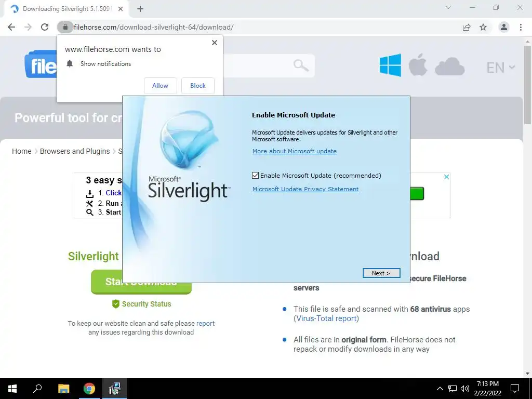Select the Windows platform icon
Viewport: 532px width, 399px height.
(x=390, y=65)
